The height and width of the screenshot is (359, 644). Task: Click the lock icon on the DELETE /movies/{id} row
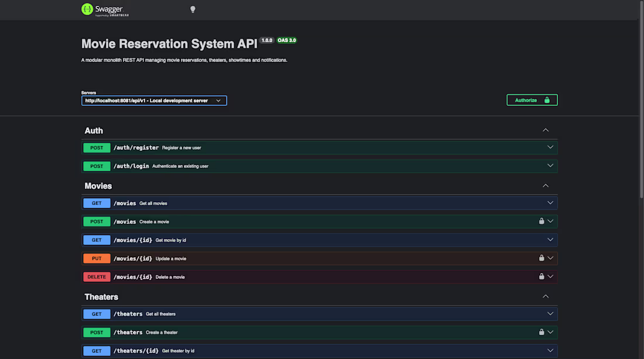(x=542, y=277)
